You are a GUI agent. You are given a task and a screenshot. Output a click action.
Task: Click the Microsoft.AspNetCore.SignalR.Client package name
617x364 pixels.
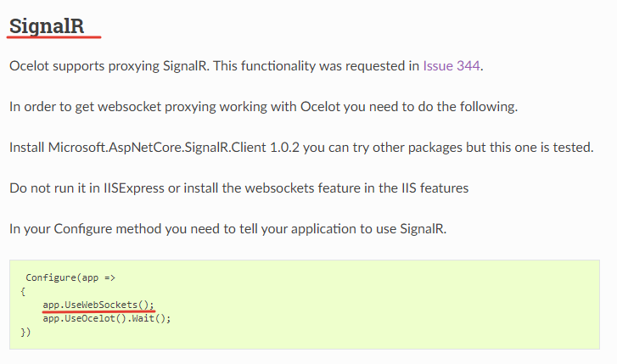[x=157, y=147]
